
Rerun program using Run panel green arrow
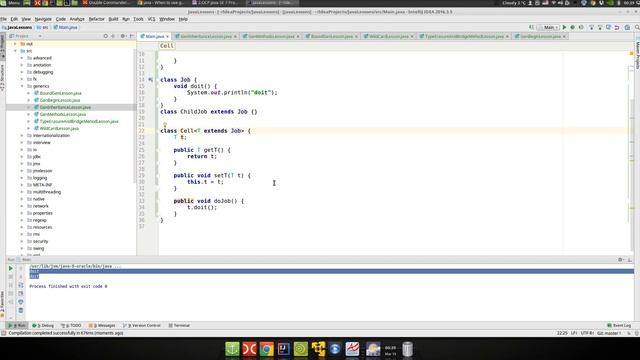tap(11, 268)
